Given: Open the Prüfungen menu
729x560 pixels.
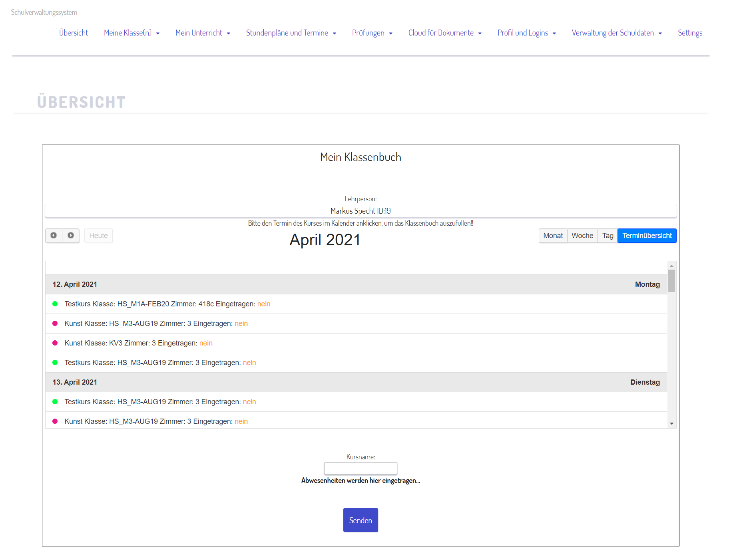Looking at the screenshot, I should tap(372, 33).
